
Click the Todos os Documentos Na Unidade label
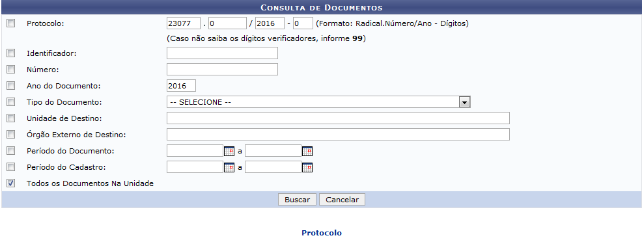coord(90,183)
